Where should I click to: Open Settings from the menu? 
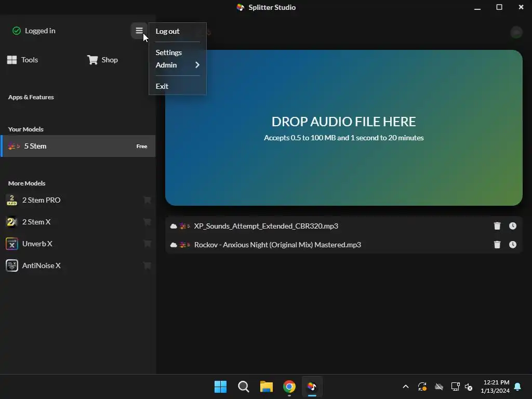[x=169, y=52]
